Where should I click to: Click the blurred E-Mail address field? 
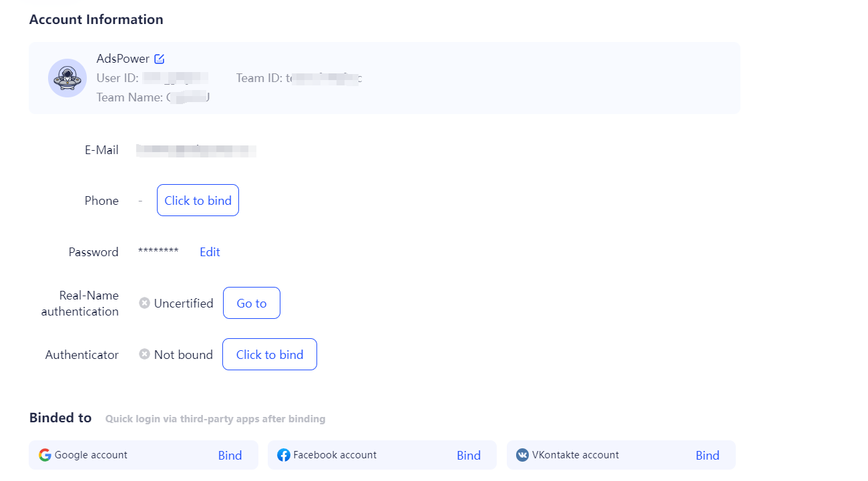click(x=195, y=149)
